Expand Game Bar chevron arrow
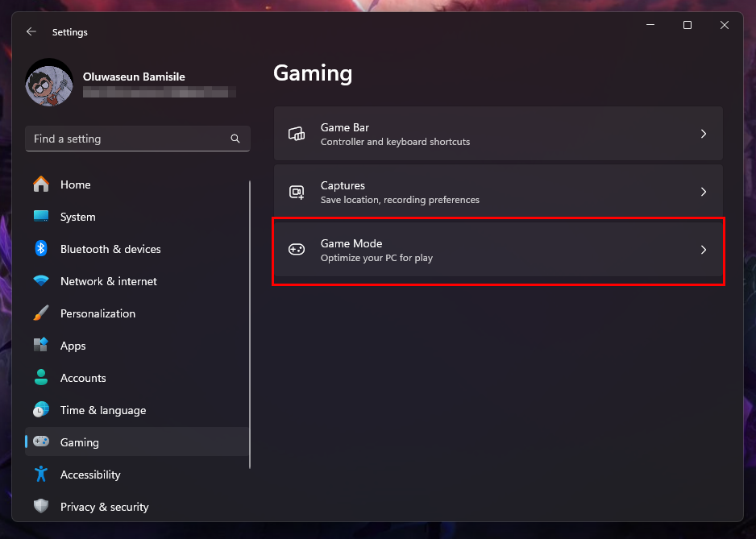756x539 pixels. [704, 134]
